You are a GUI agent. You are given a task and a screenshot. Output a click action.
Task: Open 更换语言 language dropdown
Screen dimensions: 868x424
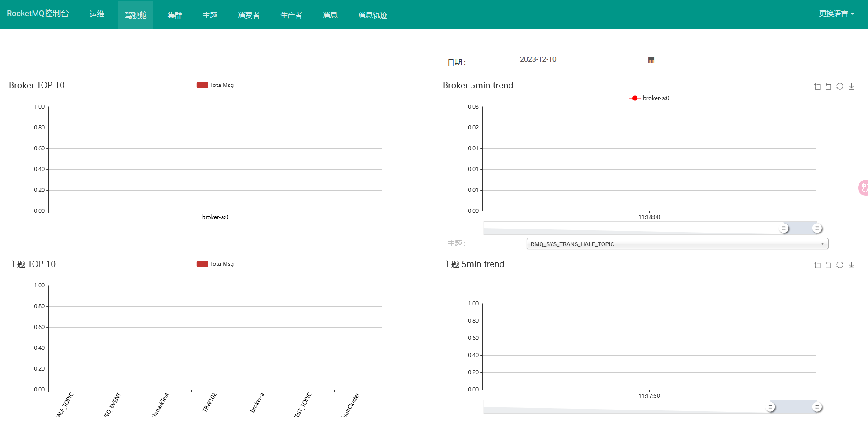[x=836, y=14]
